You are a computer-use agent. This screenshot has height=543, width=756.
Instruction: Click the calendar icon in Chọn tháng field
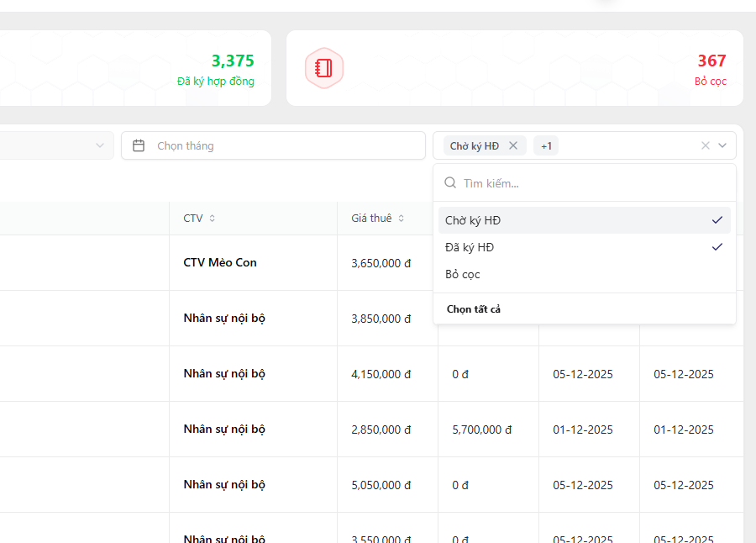click(139, 145)
